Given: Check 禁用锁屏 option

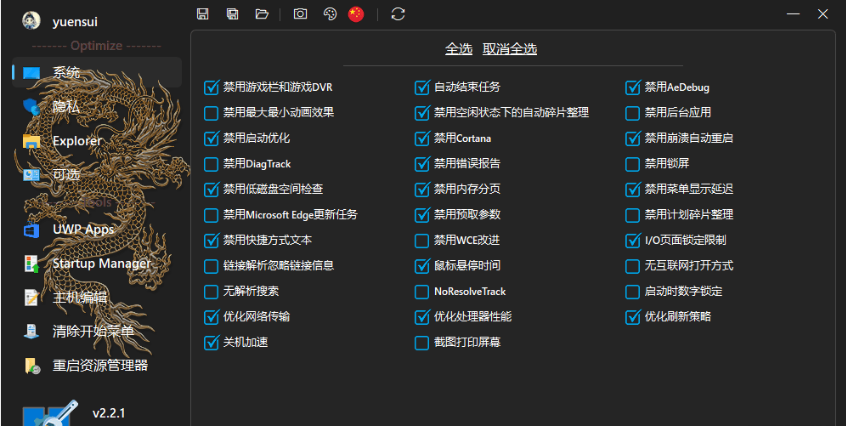Looking at the screenshot, I should pos(632,164).
